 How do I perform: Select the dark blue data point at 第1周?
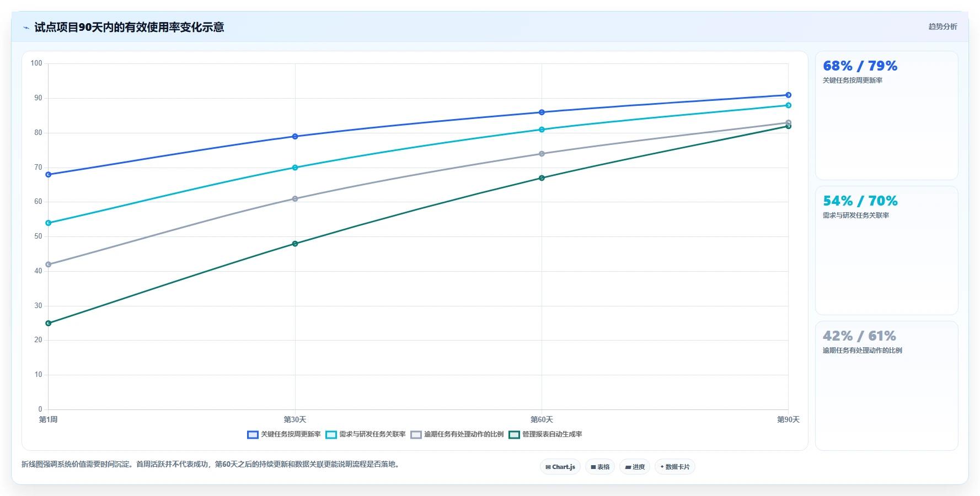pyautogui.click(x=49, y=175)
